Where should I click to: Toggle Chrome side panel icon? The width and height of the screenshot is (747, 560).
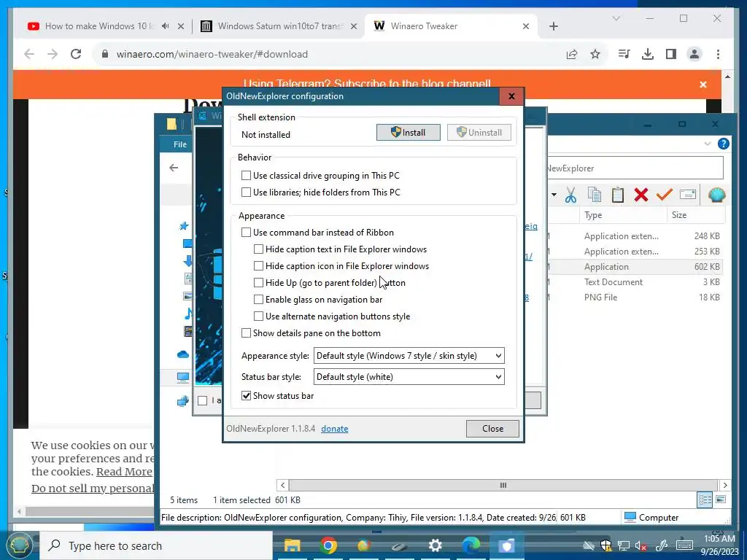(x=671, y=54)
